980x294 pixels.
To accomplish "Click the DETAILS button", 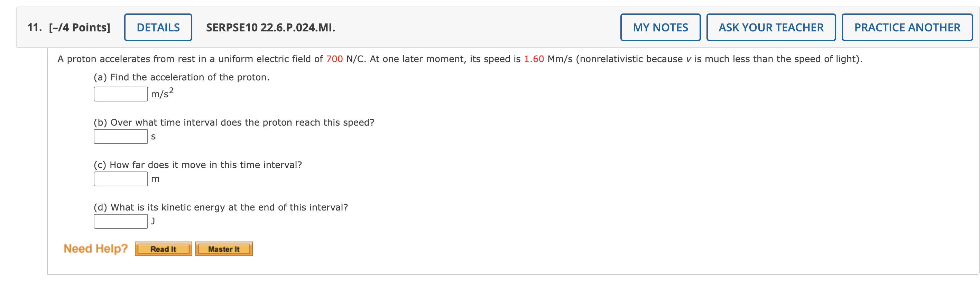I will tap(158, 27).
